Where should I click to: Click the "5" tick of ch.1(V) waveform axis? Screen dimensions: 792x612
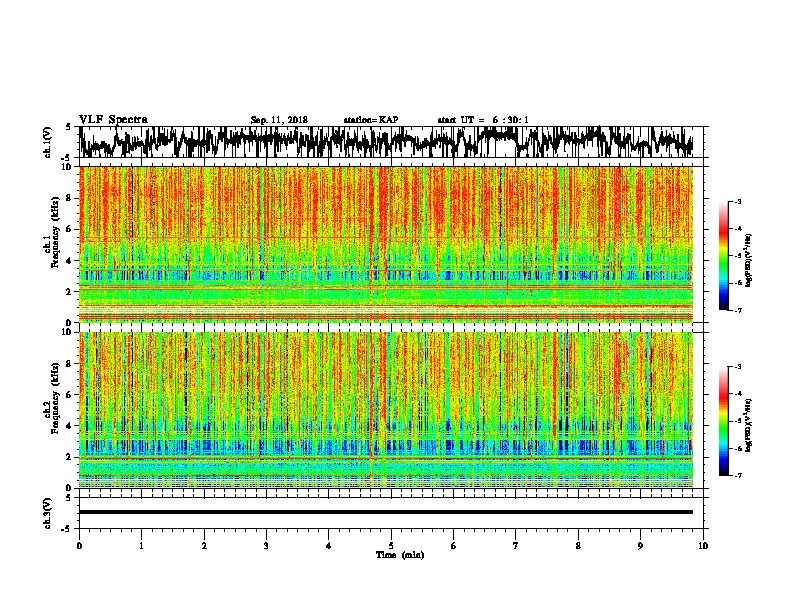pyautogui.click(x=69, y=127)
